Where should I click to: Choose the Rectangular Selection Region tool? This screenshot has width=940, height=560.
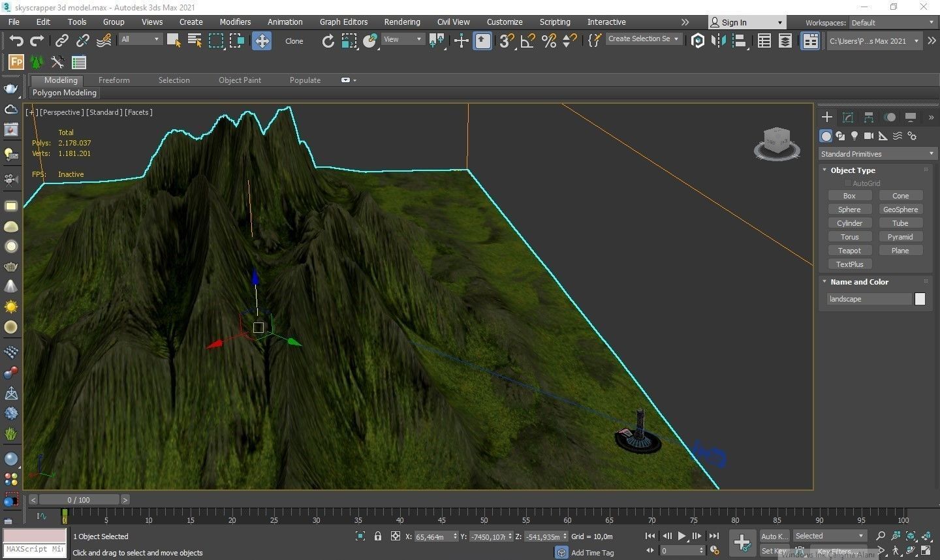(216, 40)
